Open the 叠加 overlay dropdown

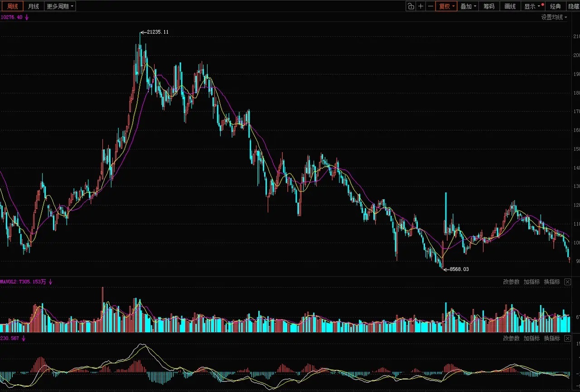468,6
